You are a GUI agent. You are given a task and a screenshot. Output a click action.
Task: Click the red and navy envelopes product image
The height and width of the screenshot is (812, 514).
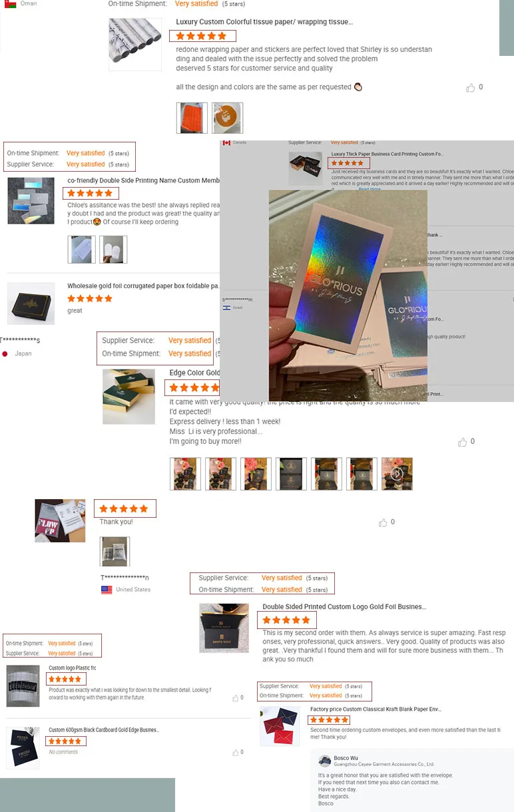pyautogui.click(x=280, y=726)
